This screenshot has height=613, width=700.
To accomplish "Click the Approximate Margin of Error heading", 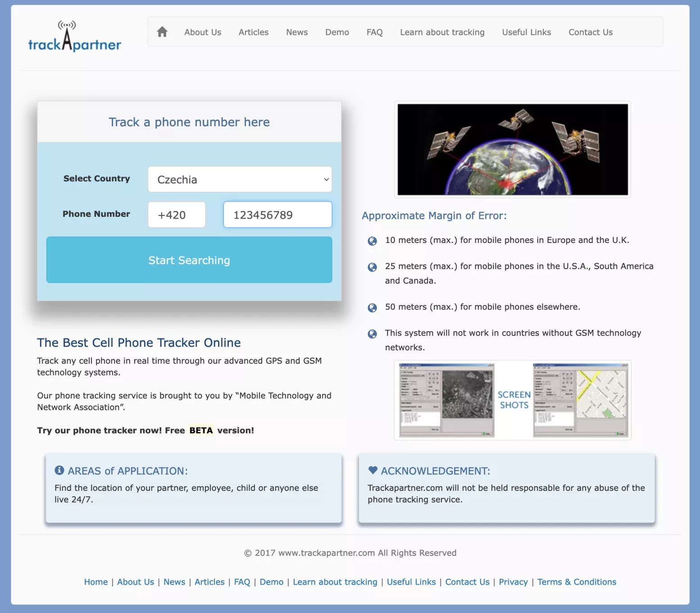I will [x=434, y=215].
